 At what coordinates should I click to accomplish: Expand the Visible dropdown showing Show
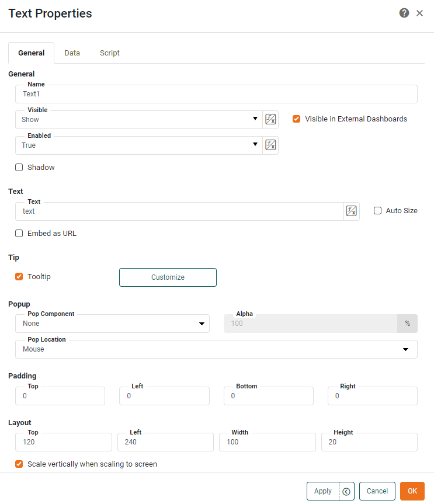tap(255, 119)
